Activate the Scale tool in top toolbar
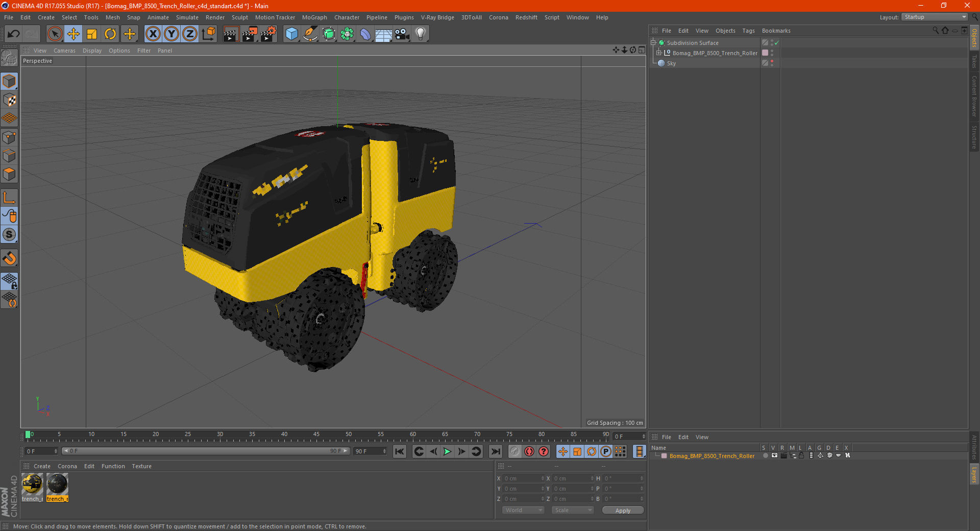Viewport: 980px width, 531px height. (92, 34)
